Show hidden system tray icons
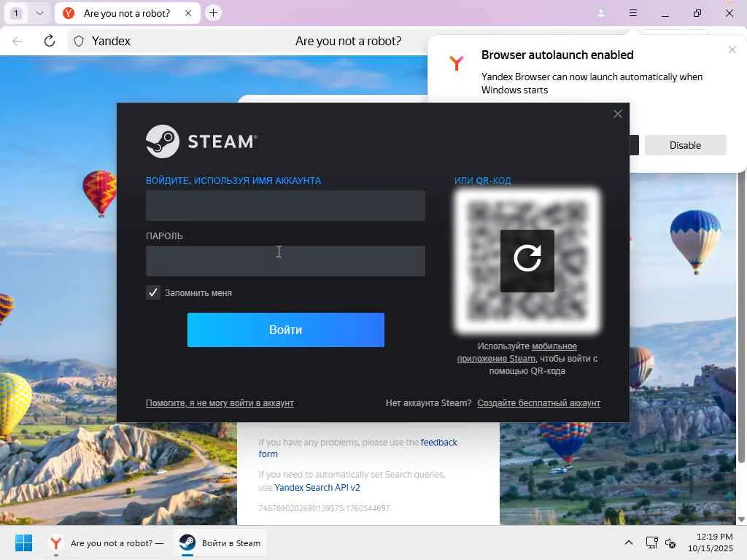747x560 pixels. point(629,542)
